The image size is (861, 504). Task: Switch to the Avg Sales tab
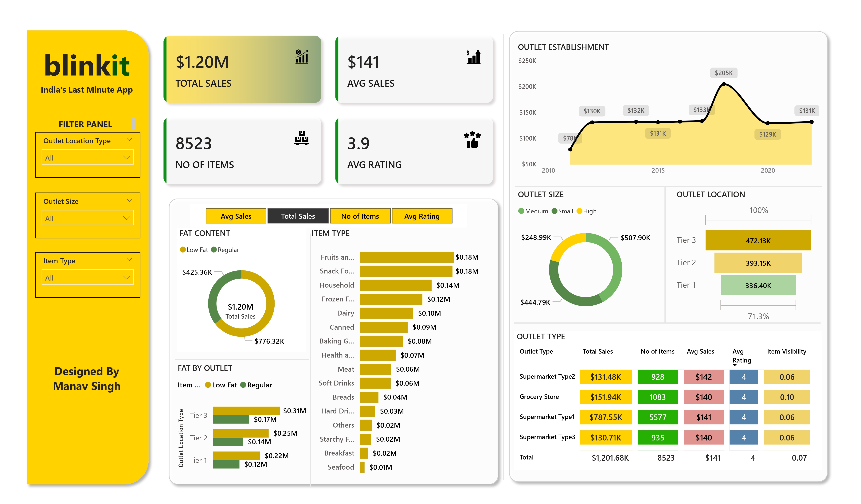coord(236,216)
